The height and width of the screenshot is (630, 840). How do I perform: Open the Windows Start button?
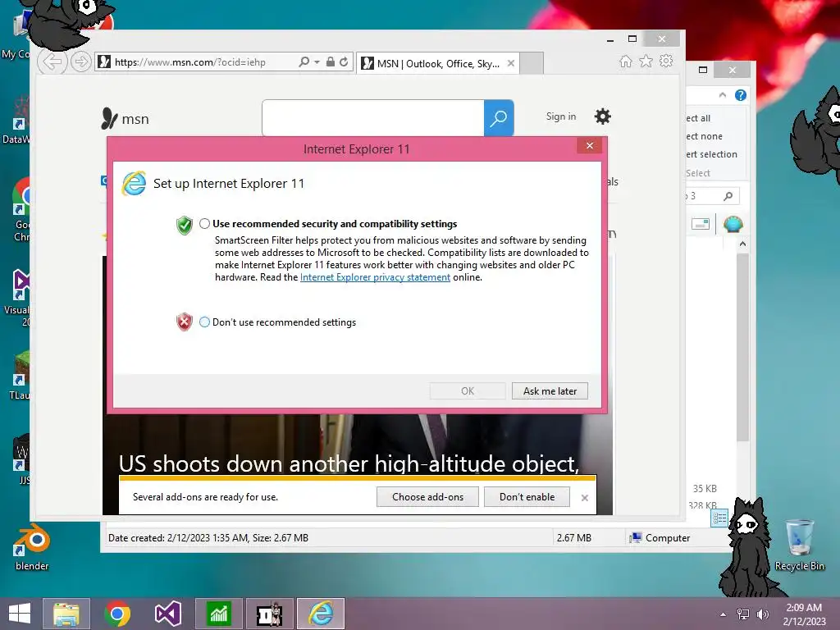click(x=20, y=614)
